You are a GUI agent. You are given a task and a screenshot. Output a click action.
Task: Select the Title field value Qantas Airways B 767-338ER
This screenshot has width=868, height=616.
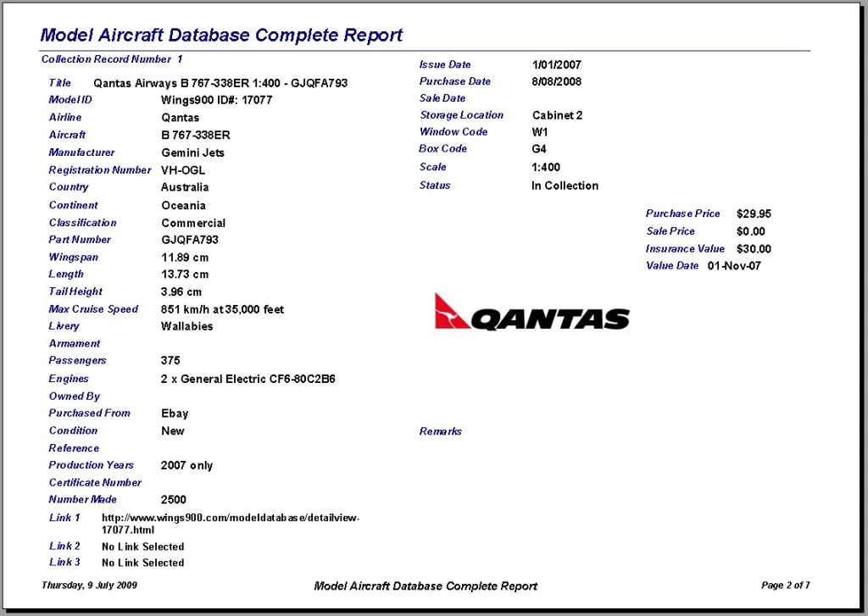coord(220,83)
